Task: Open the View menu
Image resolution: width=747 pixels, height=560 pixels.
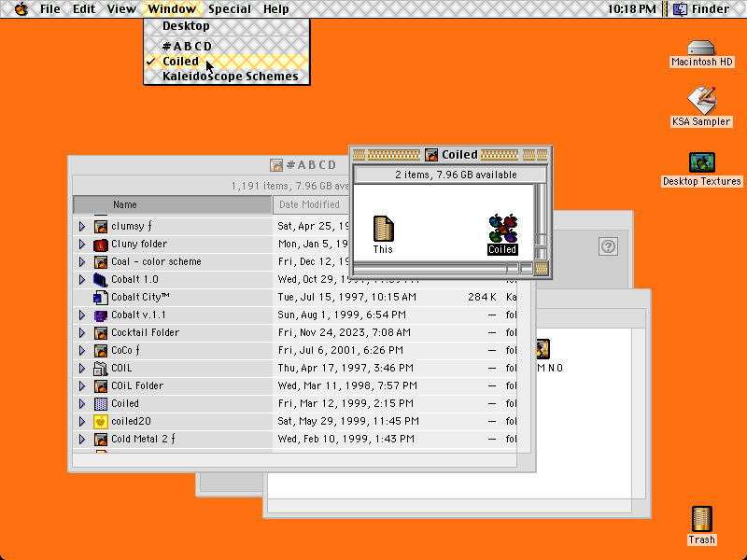Action: (121, 9)
